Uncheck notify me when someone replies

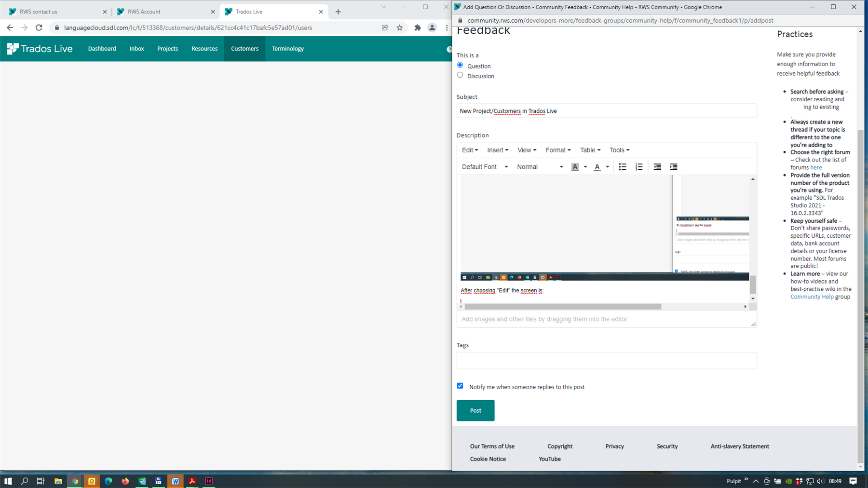[x=460, y=386]
